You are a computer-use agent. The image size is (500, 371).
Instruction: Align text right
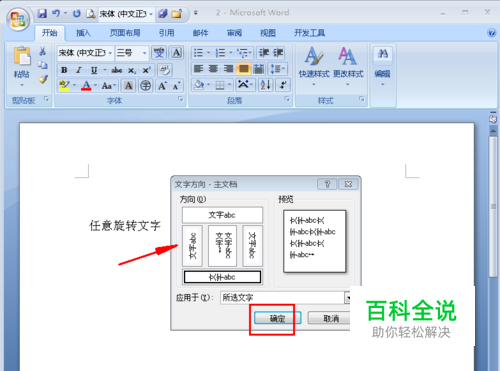[228, 69]
